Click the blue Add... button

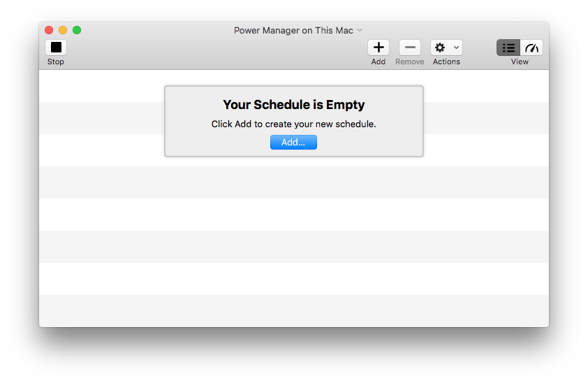pos(293,142)
